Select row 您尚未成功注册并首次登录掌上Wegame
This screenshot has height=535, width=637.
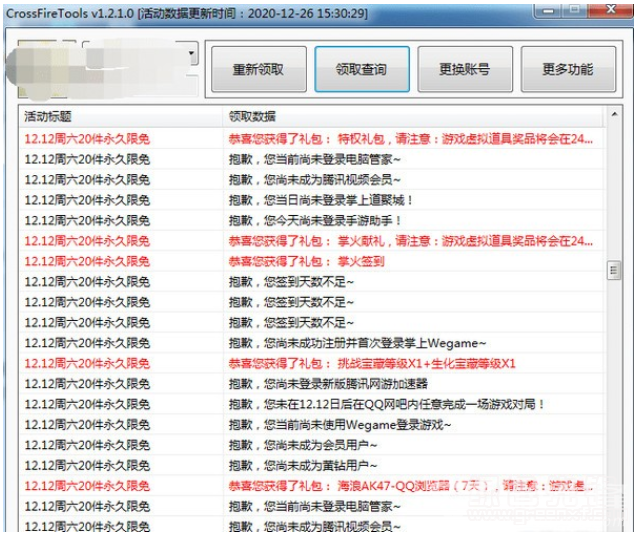coord(312,343)
